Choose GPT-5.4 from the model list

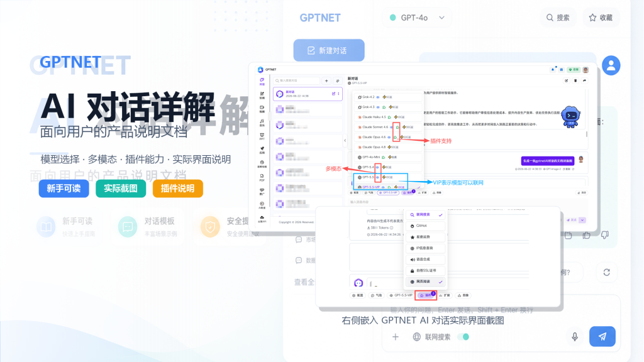[x=388, y=167]
